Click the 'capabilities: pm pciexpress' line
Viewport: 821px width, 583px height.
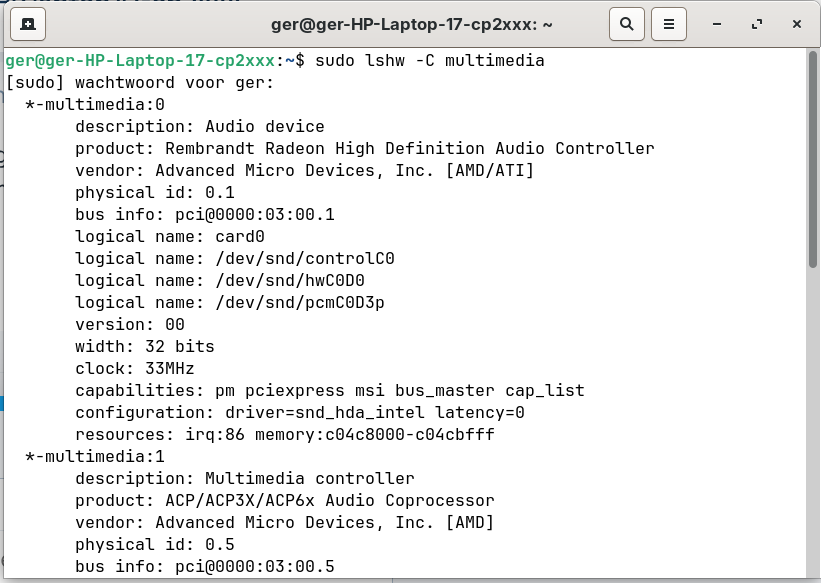[329, 390]
